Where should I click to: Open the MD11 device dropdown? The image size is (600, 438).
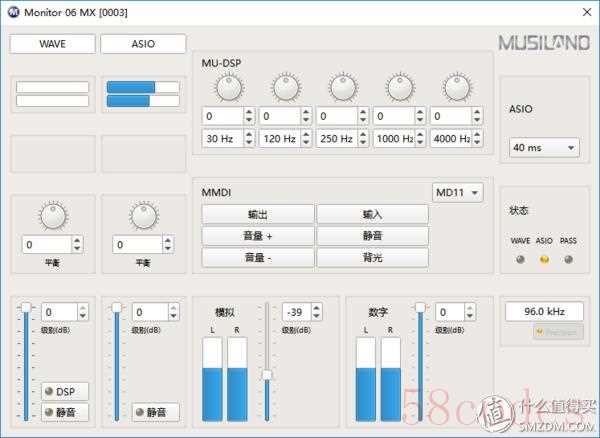tap(458, 192)
